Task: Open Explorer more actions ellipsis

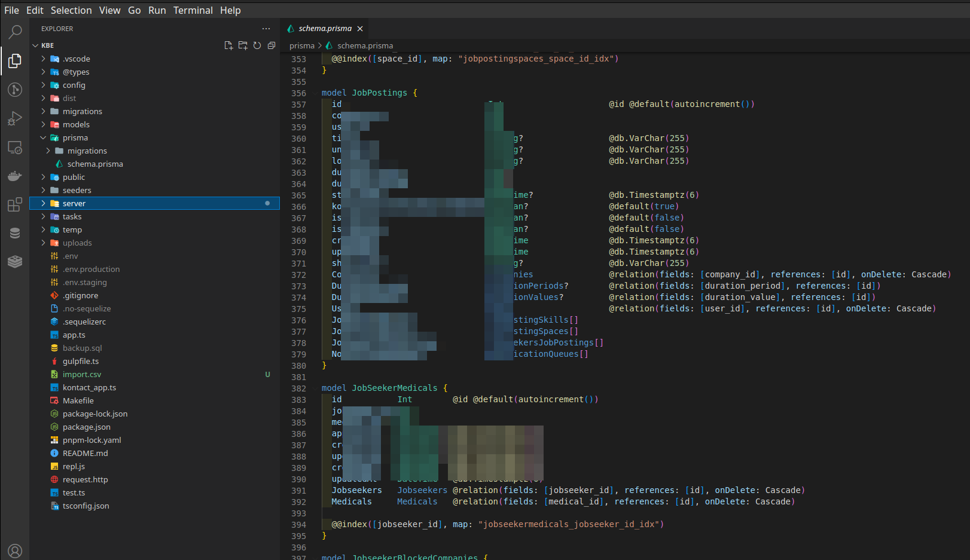Action: click(266, 29)
